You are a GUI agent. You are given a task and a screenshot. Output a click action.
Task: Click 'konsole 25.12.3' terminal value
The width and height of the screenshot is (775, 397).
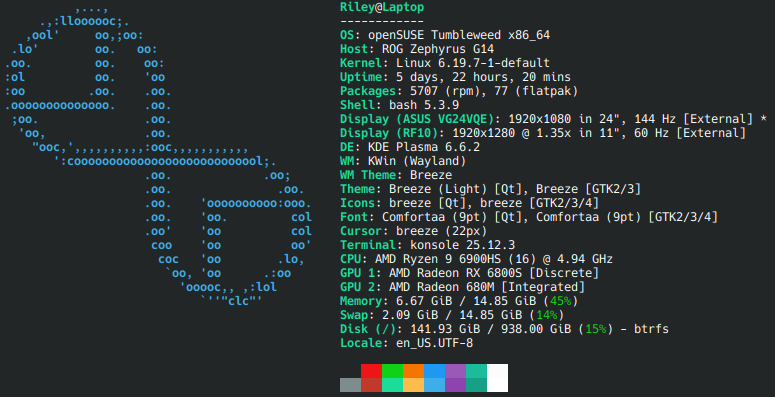pyautogui.click(x=463, y=245)
